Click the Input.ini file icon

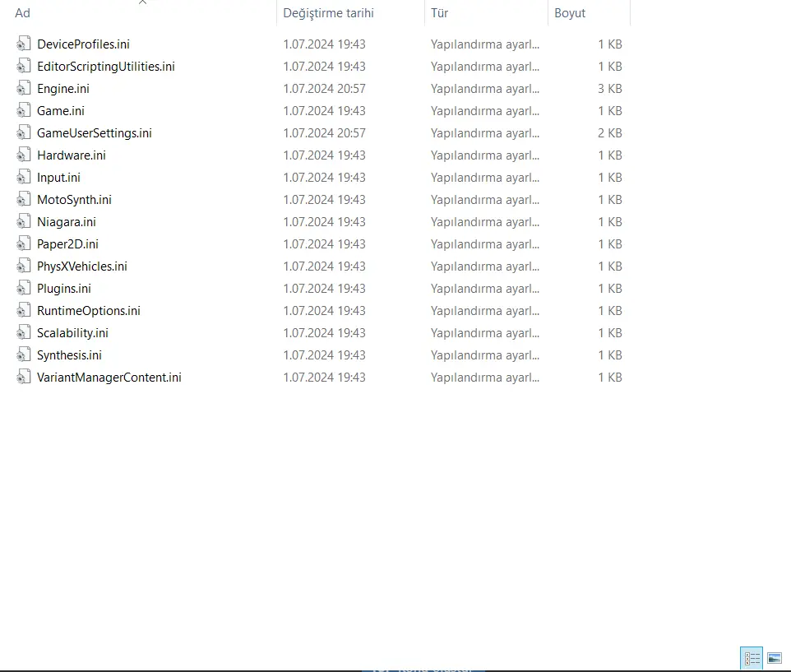tap(23, 177)
